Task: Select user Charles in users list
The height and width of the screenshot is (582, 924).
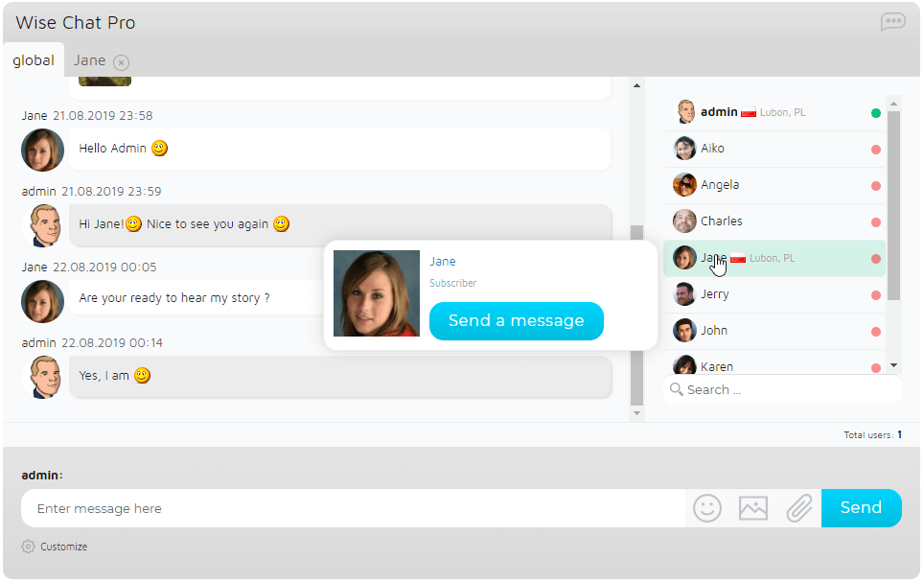Action: [x=774, y=221]
